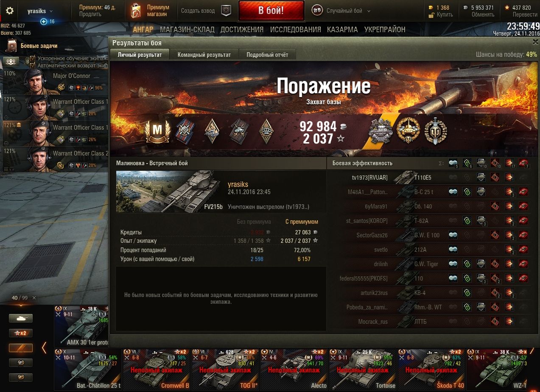The height and width of the screenshot is (392, 540).
Task: Toggle automatic crew return checkbox
Action: [x=33, y=65]
